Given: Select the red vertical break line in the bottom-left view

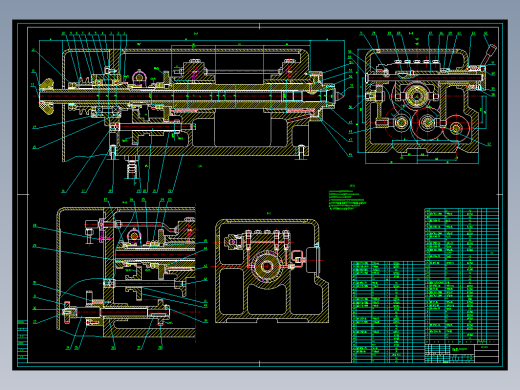Looking at the screenshot, I should point(195,273).
